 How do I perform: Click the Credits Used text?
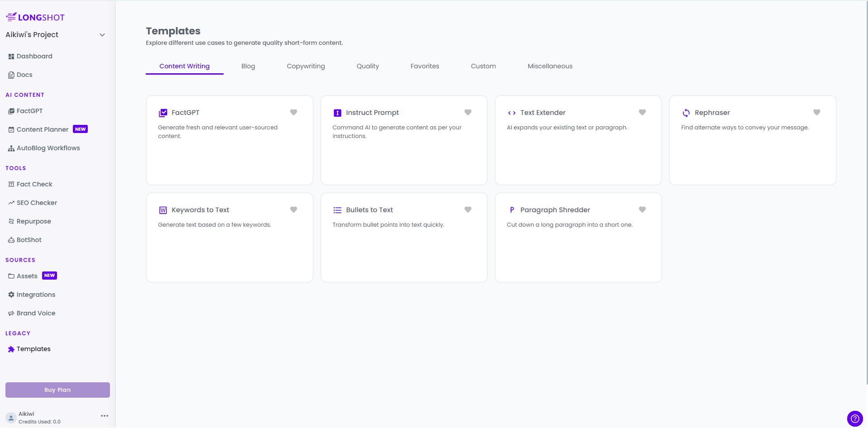pyautogui.click(x=39, y=422)
